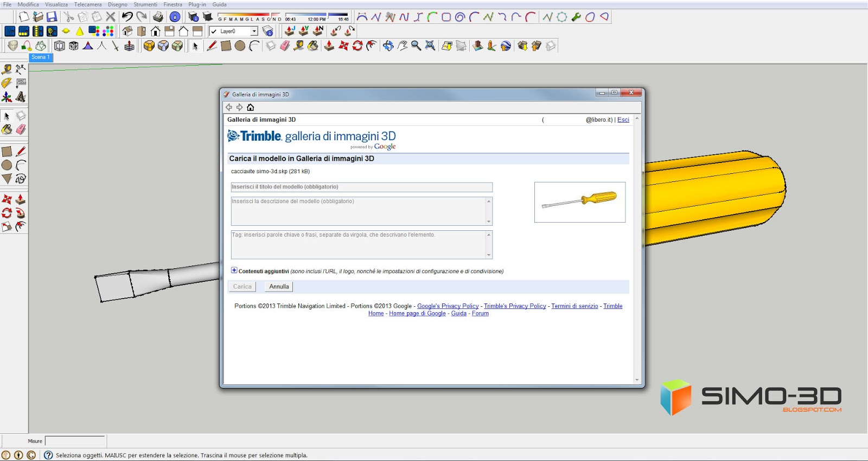Select the Pan hand tool

pyautogui.click(x=402, y=46)
